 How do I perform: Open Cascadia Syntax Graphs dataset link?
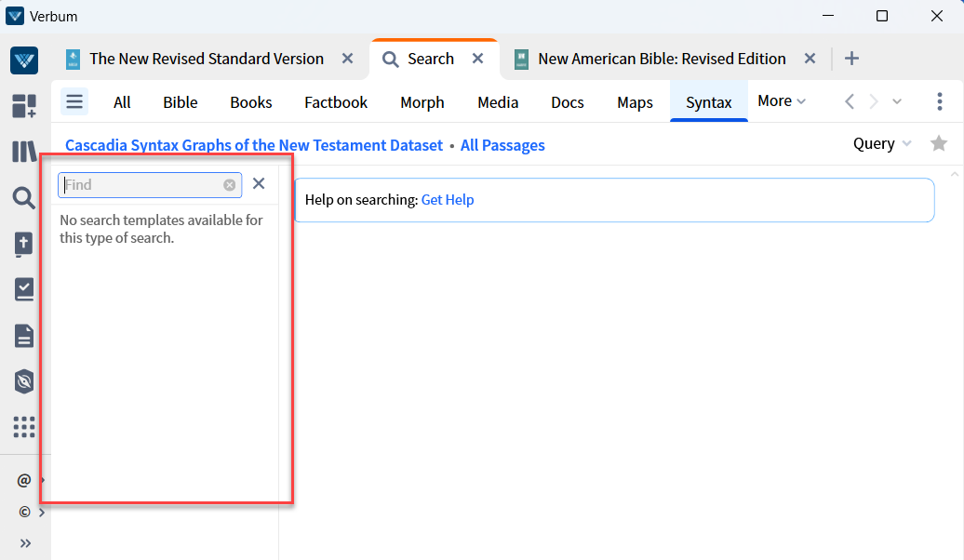click(254, 145)
